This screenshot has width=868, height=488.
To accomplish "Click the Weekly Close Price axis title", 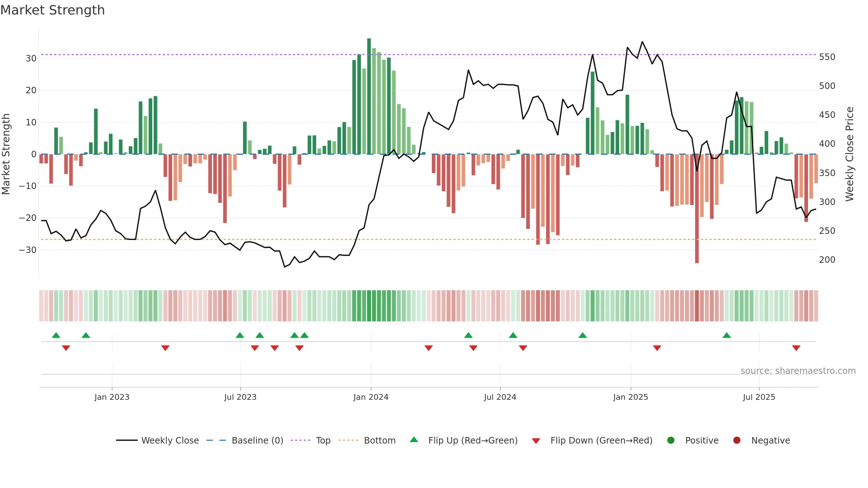I will (850, 154).
